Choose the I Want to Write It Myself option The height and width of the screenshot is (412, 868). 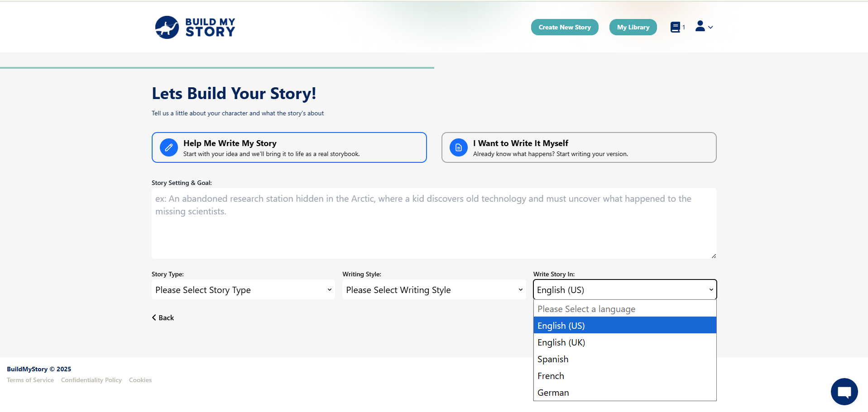point(579,147)
